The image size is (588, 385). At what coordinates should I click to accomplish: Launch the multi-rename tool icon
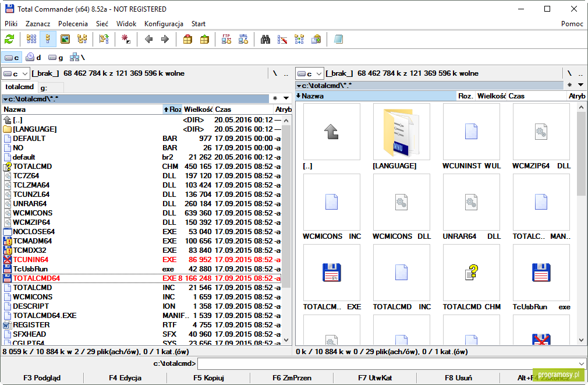pyautogui.click(x=282, y=39)
